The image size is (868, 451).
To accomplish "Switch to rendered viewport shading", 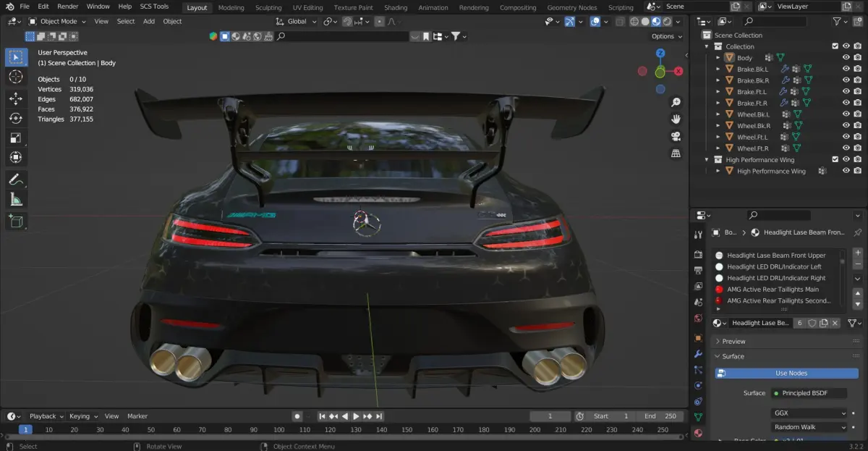I will pyautogui.click(x=667, y=22).
